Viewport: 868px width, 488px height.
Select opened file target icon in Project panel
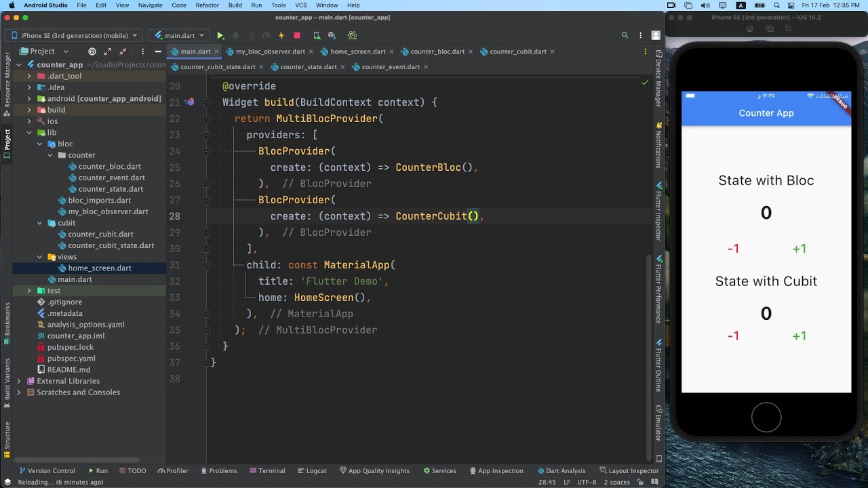point(92,51)
